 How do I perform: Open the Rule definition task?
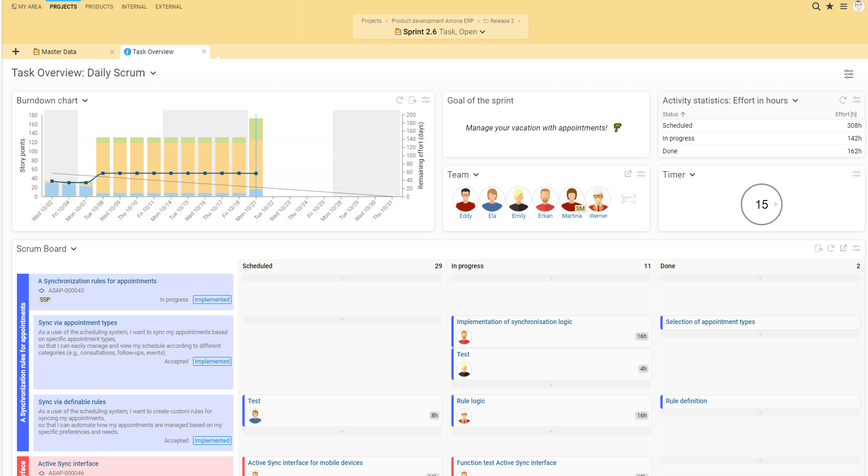click(686, 401)
